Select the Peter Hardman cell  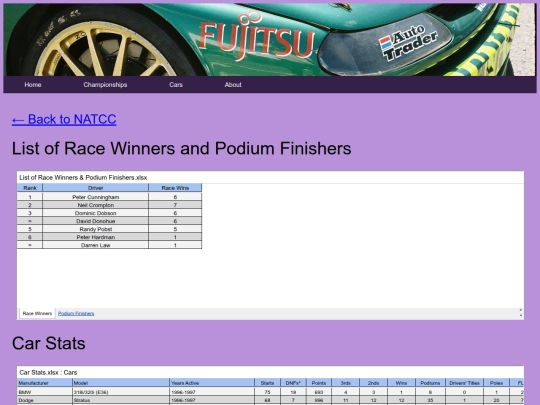pyautogui.click(x=95, y=237)
